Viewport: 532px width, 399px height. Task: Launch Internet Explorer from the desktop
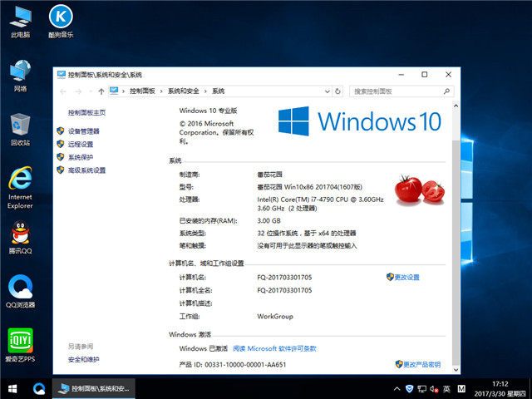tap(20, 187)
